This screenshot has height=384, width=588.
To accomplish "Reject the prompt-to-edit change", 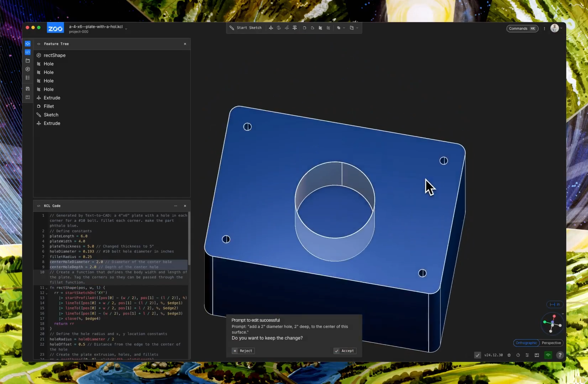I will (243, 351).
